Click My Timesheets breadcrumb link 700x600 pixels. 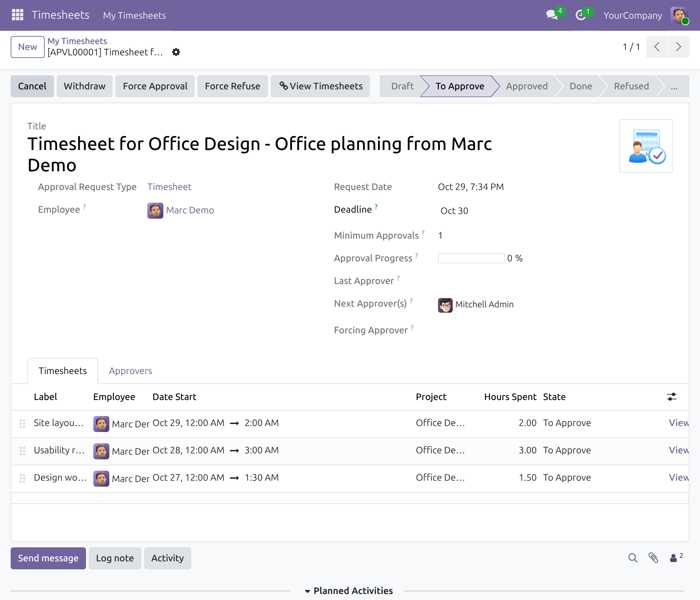click(x=77, y=41)
